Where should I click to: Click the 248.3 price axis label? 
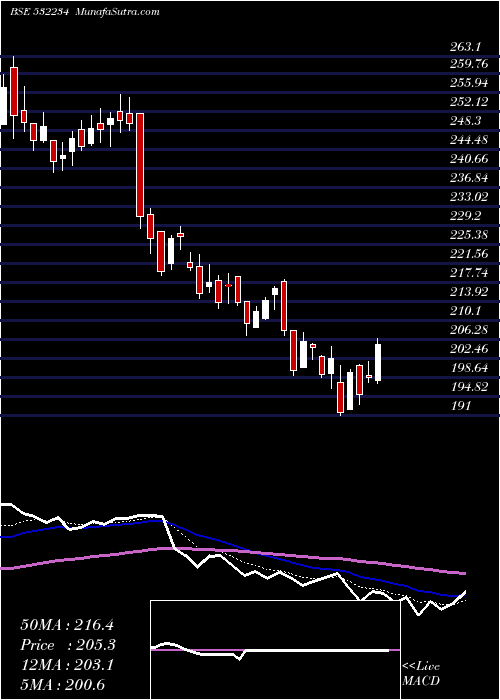pos(465,121)
